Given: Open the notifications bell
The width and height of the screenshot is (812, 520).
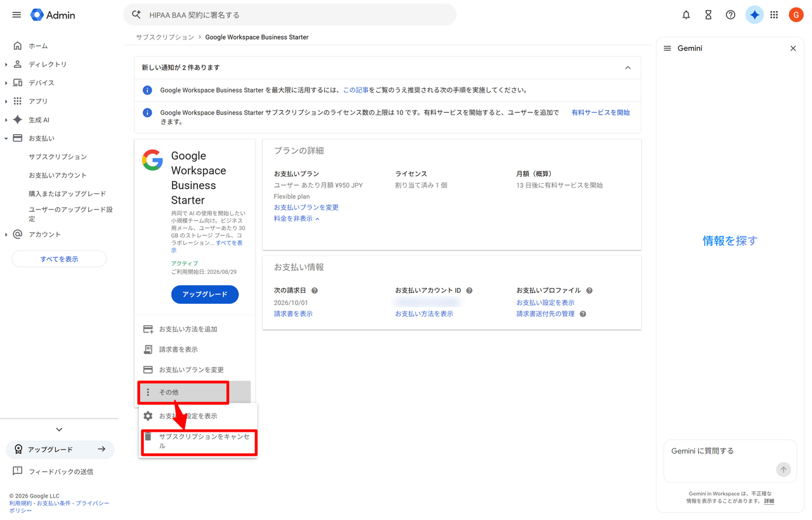Looking at the screenshot, I should (x=686, y=15).
